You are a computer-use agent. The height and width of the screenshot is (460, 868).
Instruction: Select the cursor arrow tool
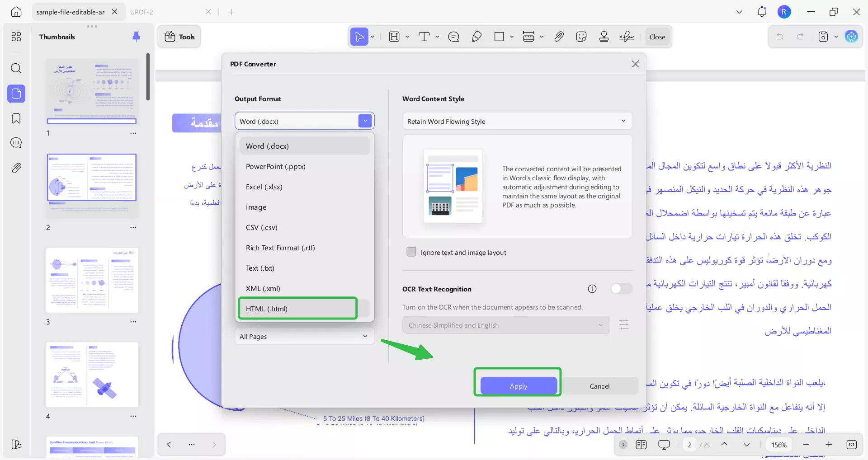(x=359, y=37)
